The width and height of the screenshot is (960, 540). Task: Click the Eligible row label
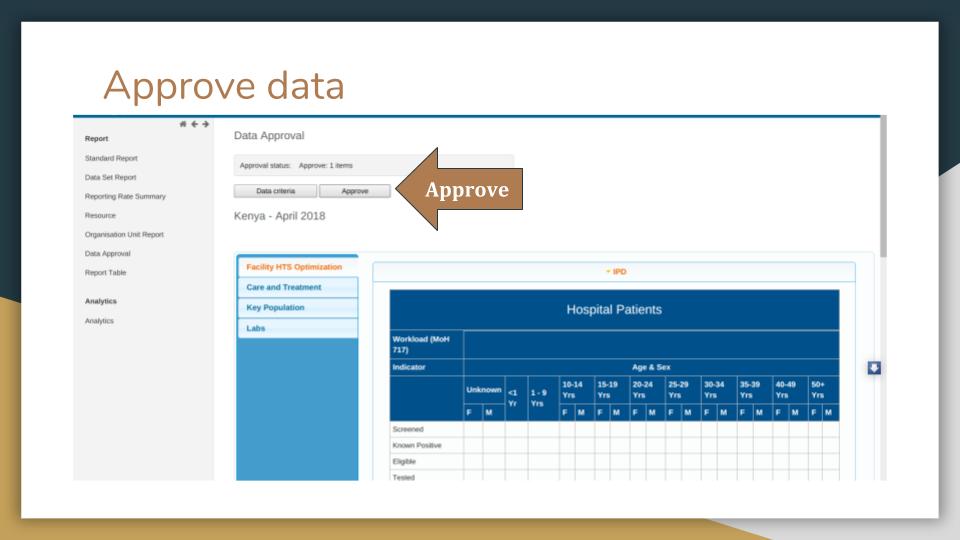click(x=404, y=461)
